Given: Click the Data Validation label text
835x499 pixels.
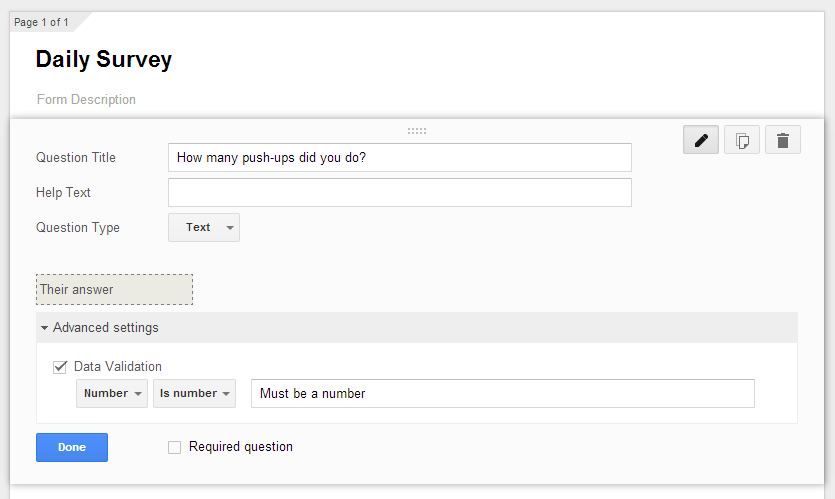Looking at the screenshot, I should coord(118,367).
